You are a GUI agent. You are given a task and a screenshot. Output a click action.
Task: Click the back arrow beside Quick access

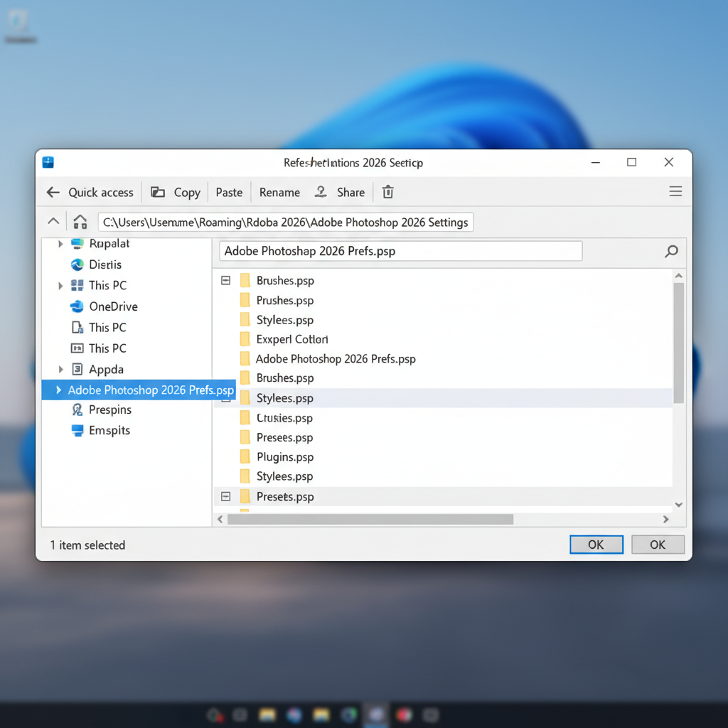(x=53, y=192)
